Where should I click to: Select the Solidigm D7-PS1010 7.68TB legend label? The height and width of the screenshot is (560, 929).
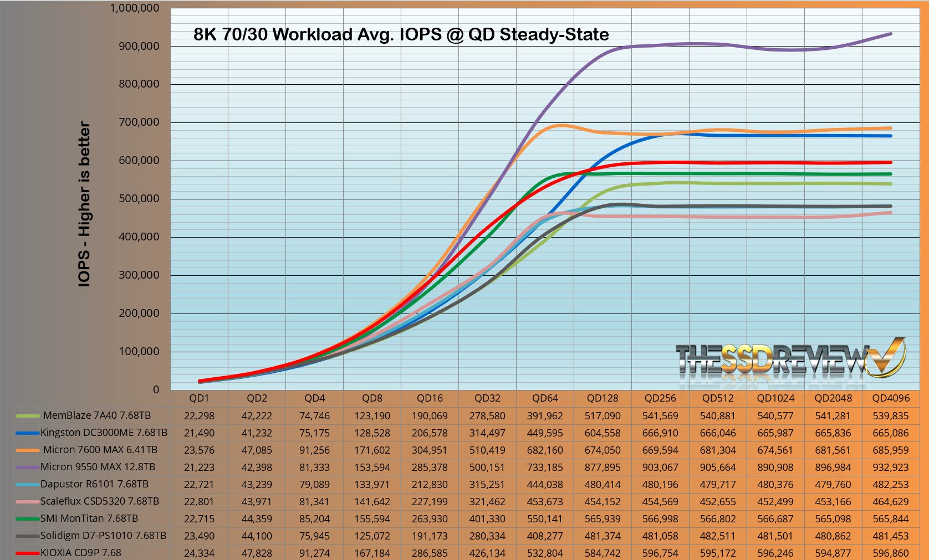(103, 536)
